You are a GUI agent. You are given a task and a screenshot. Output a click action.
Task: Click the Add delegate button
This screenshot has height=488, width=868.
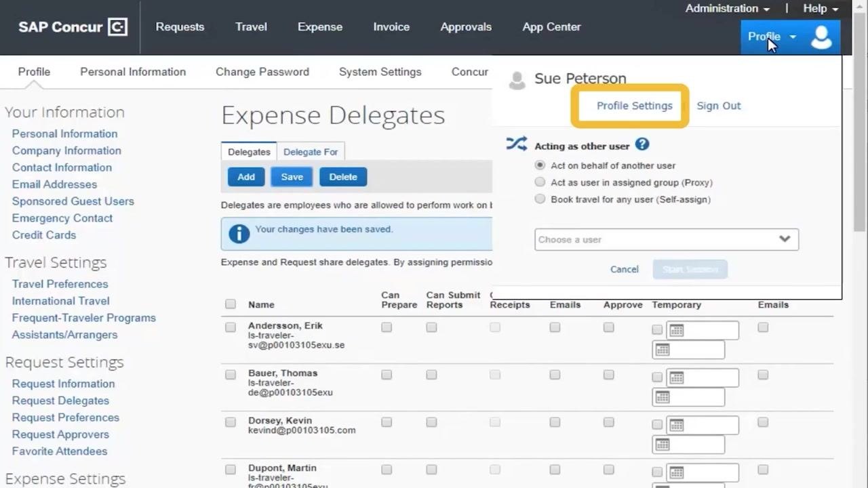[x=246, y=177]
